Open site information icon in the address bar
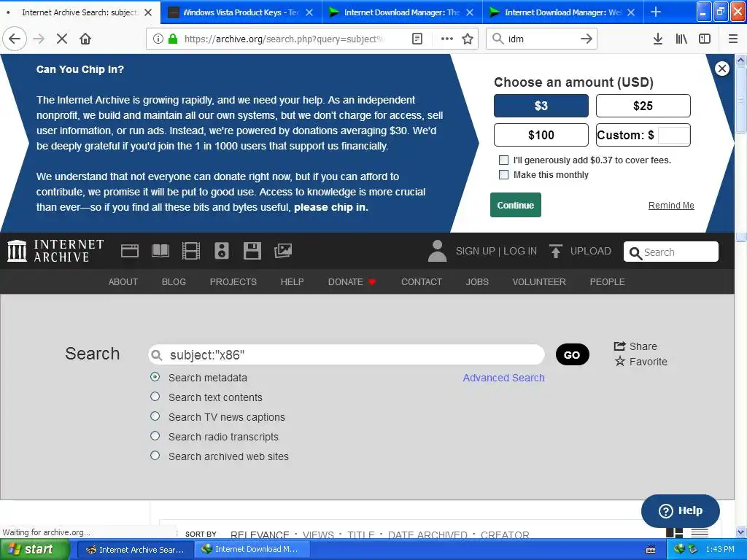The image size is (747, 560). [x=158, y=39]
